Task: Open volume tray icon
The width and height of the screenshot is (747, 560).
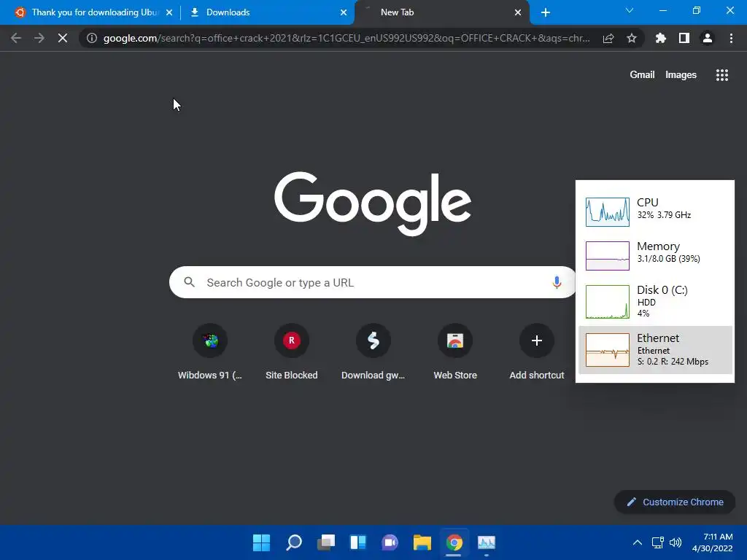Action: pos(675,542)
